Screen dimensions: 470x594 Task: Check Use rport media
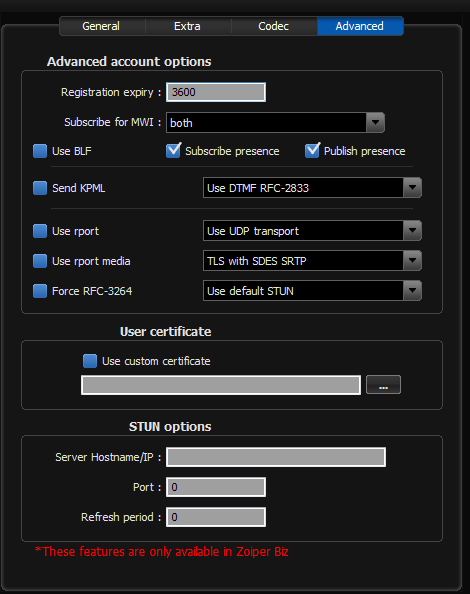click(x=40, y=261)
